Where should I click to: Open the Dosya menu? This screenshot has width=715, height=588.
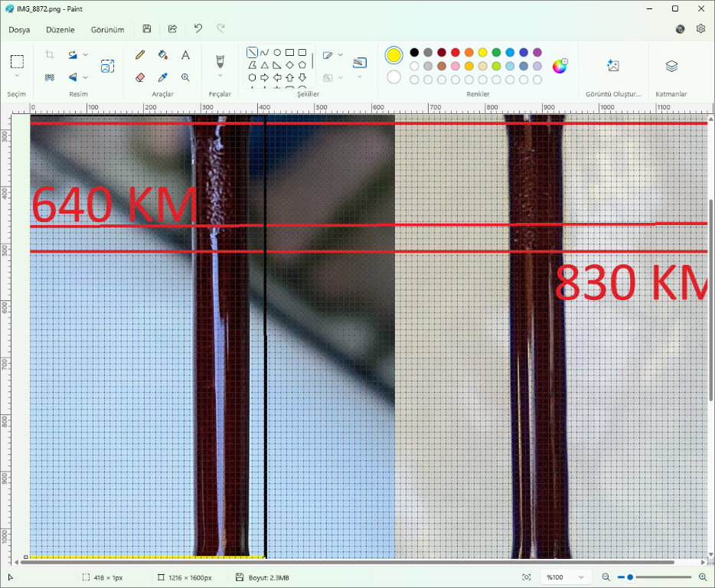click(19, 30)
